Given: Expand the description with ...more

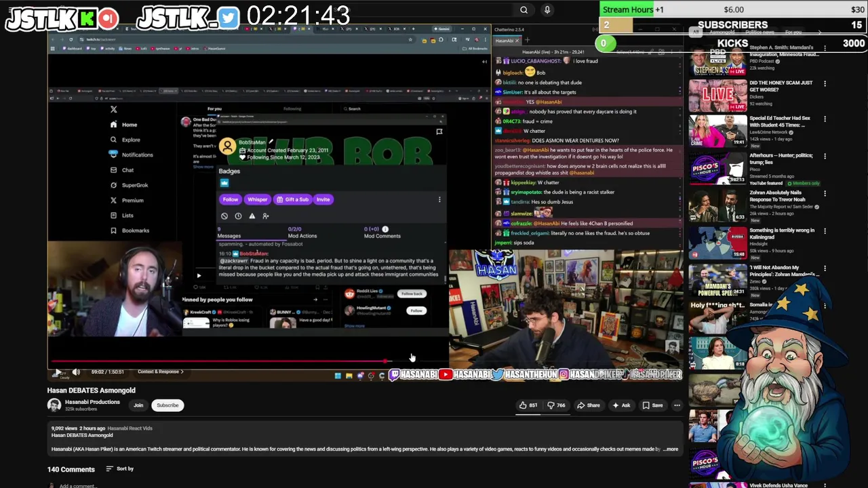Looking at the screenshot, I should coord(670,449).
